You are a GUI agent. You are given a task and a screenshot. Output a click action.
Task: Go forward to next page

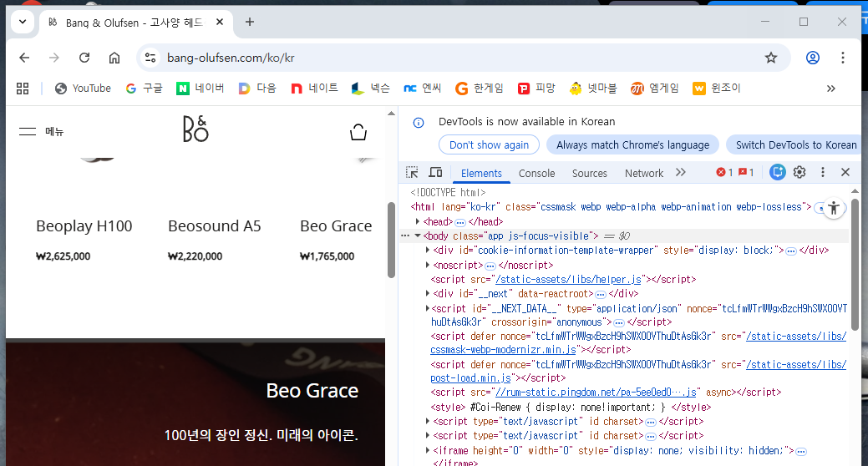pos(54,58)
